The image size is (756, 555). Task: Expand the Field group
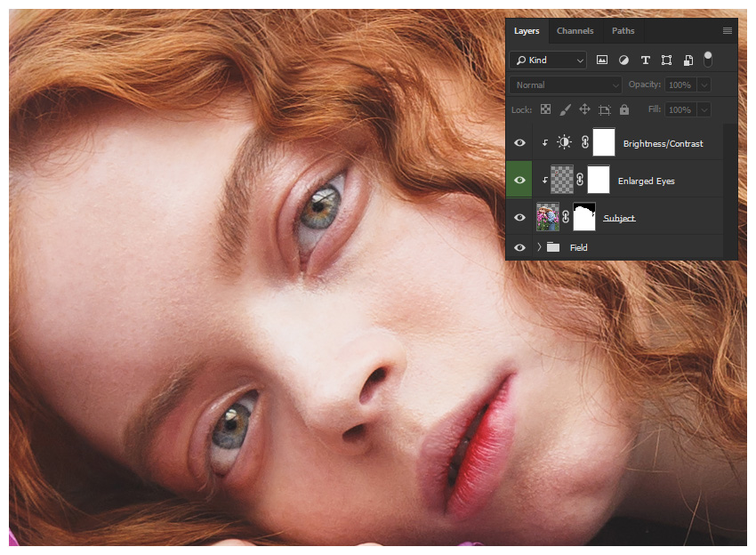click(539, 247)
